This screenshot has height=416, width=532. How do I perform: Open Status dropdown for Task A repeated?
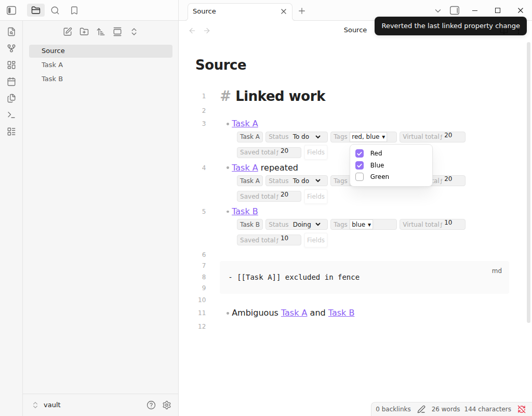pyautogui.click(x=307, y=180)
